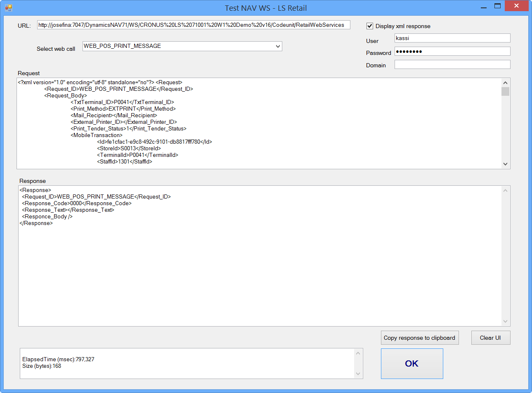Click into the empty Domain field

(452, 64)
